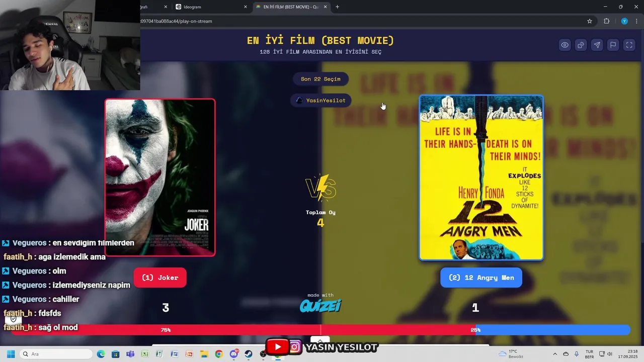Close the Ideogram tab

pos(246,7)
